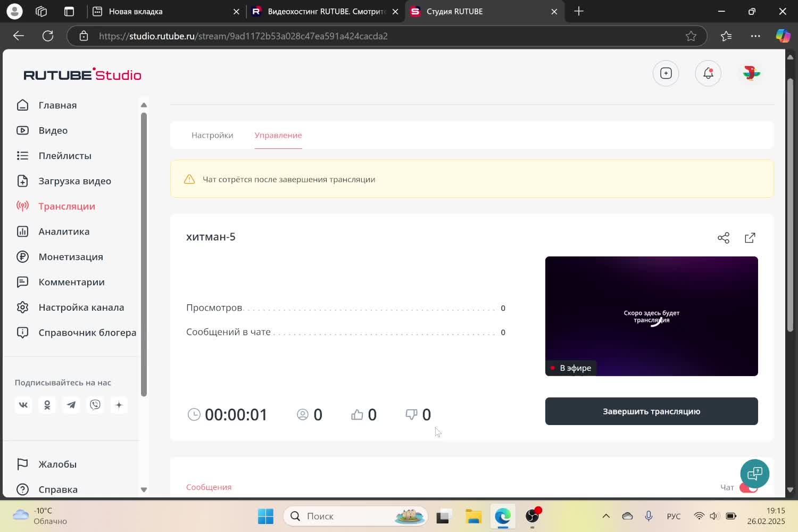This screenshot has height=532, width=798.
Task: Click the Настройка канала gear icon
Action: tap(22, 307)
